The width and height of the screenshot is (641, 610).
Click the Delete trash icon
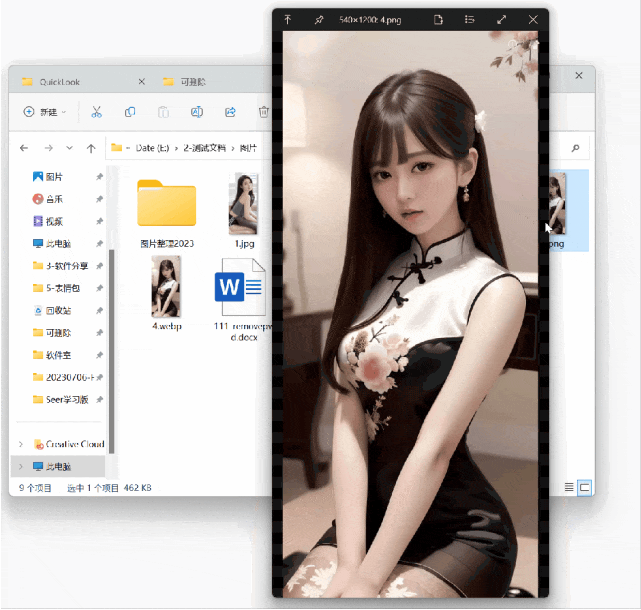coord(263,112)
